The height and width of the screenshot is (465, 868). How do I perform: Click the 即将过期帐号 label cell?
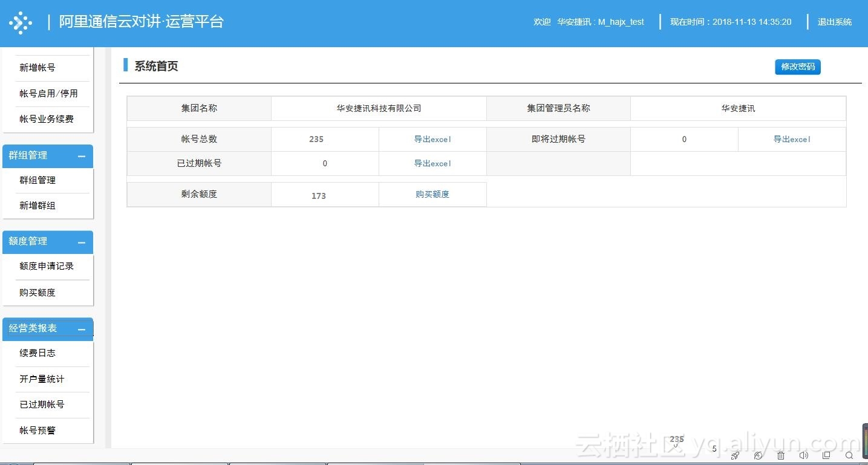coord(558,139)
